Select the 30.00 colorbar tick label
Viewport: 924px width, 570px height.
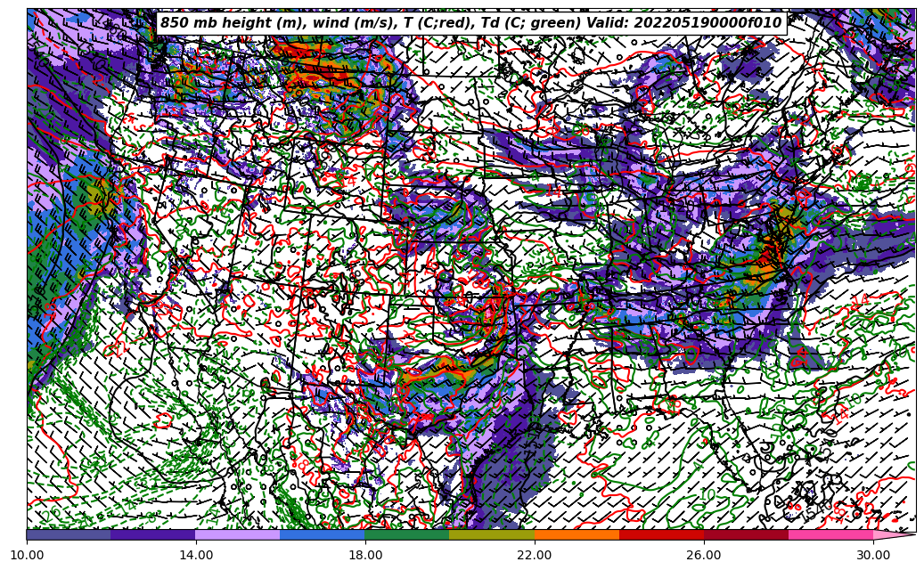pyautogui.click(x=873, y=555)
